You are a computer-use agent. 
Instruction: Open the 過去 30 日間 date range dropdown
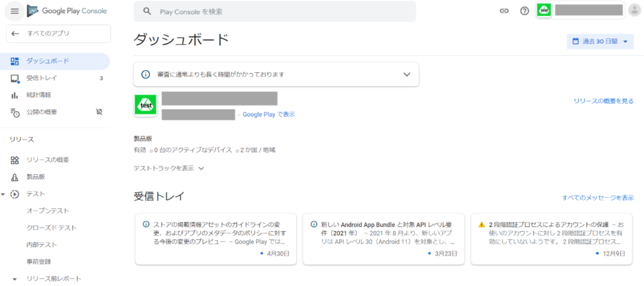(600, 41)
